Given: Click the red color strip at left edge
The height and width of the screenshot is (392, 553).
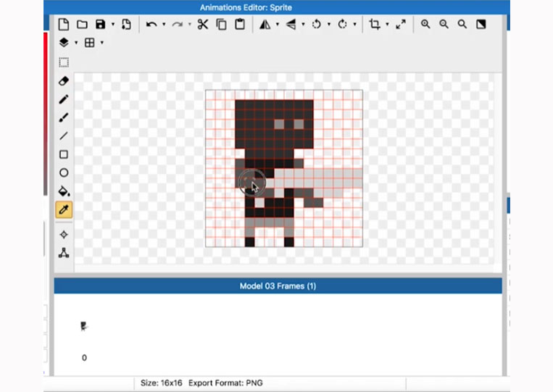Looking at the screenshot, I should coord(46,113).
